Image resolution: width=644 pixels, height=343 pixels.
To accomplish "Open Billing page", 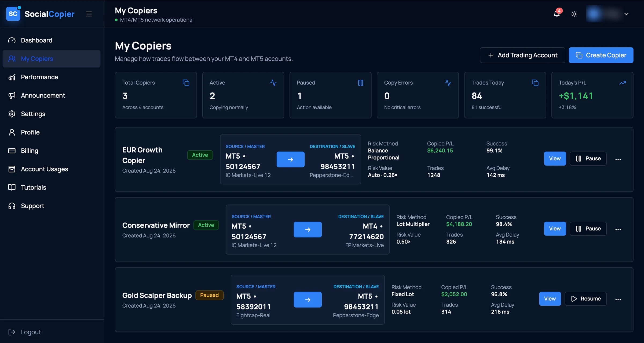I will point(52,151).
